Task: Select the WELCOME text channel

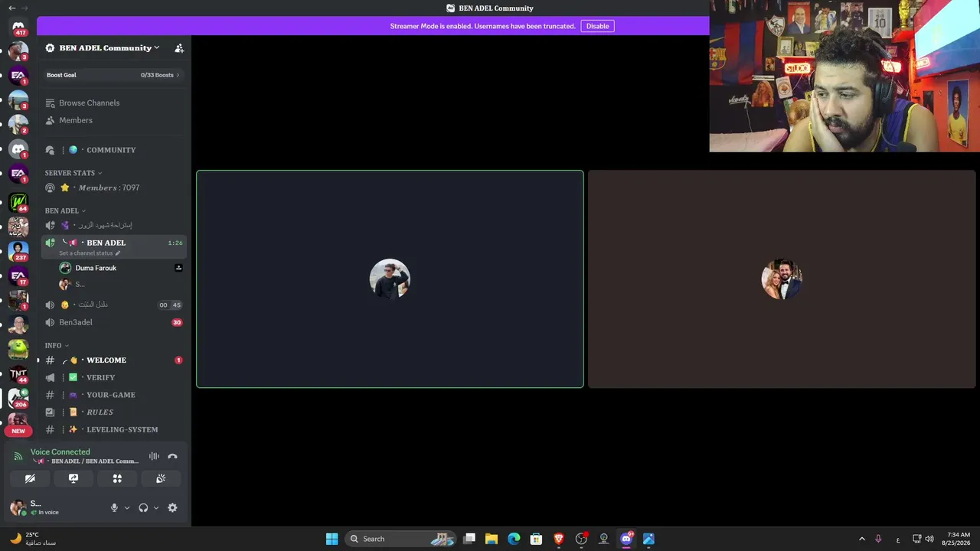Action: (113, 360)
